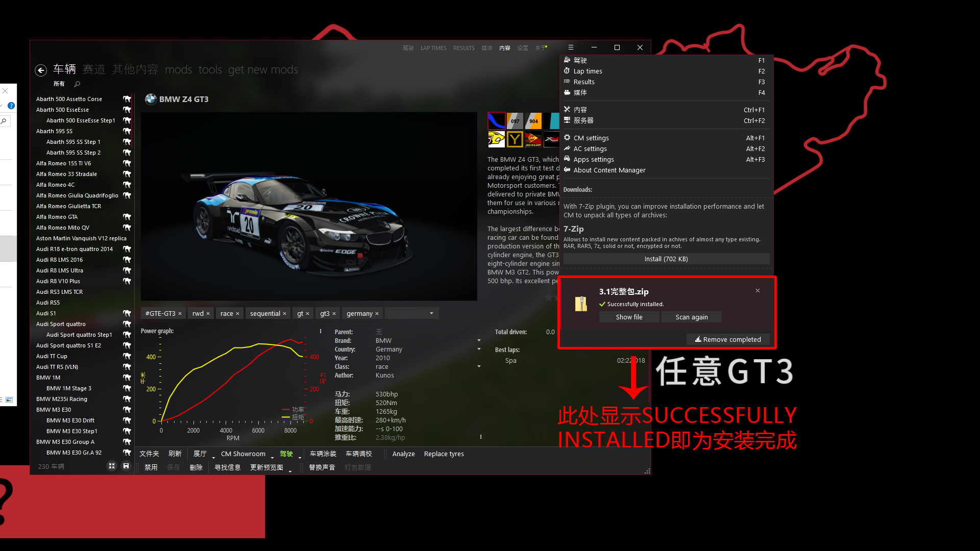Click the 替换声音 button
980x551 pixels.
point(322,467)
